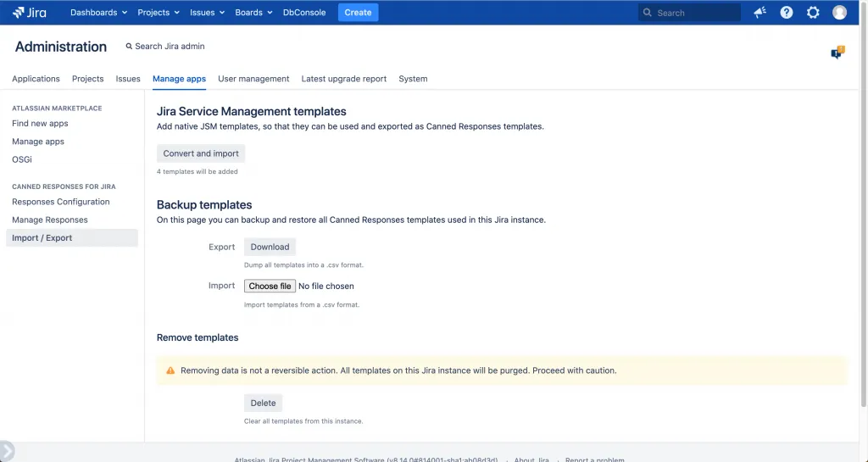868x462 pixels.
Task: Open DbConsole in the top navigation
Action: pyautogui.click(x=304, y=12)
